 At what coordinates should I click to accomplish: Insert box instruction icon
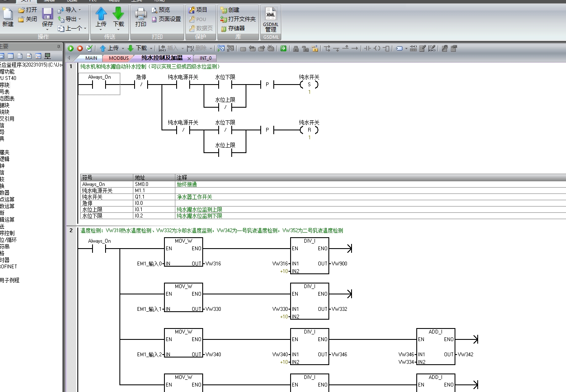click(x=386, y=48)
